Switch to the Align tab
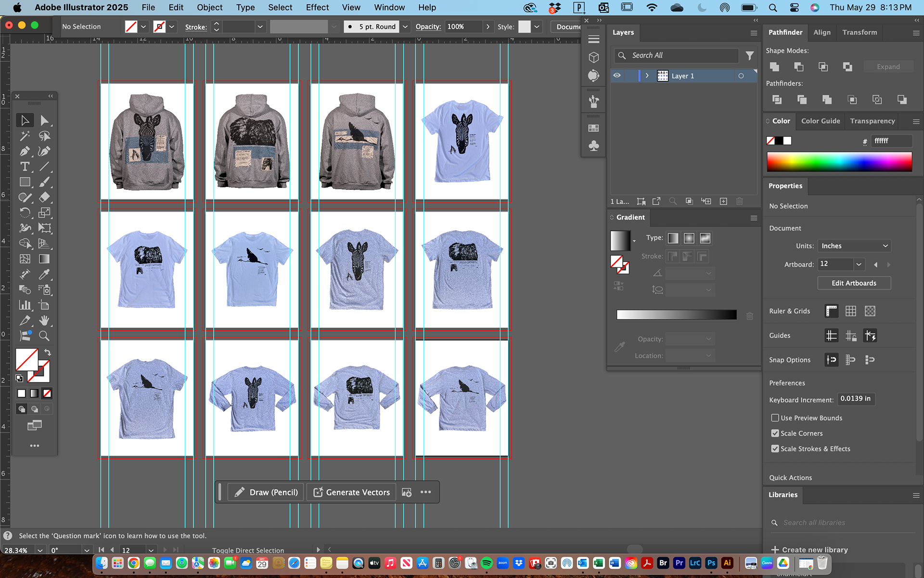The width and height of the screenshot is (924, 578). [821, 32]
